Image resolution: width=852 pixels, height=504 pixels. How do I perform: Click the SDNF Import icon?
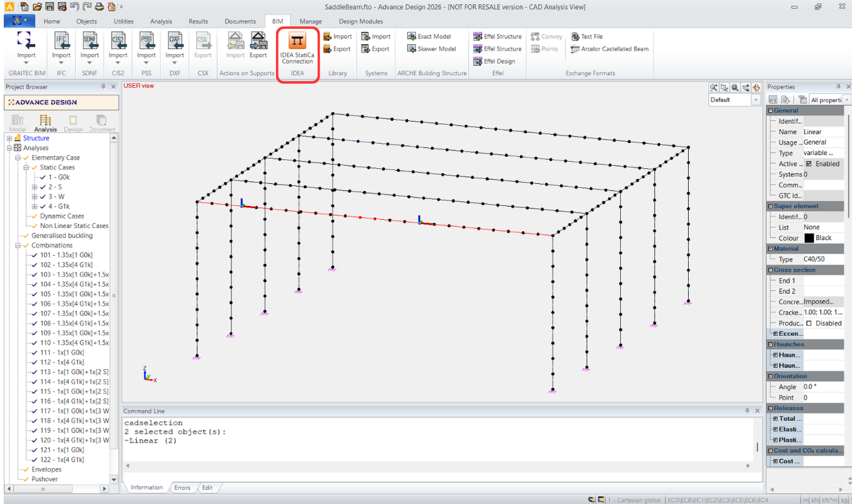coord(89,40)
